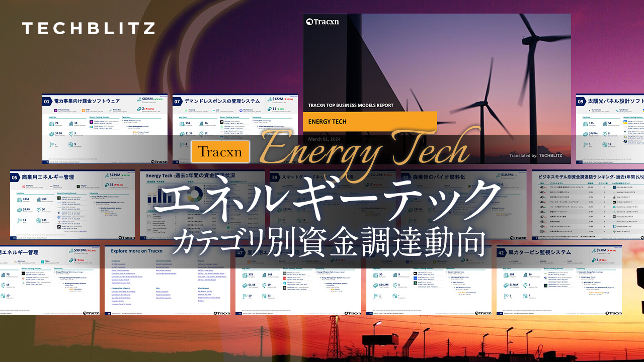Click the number 09 badge on the solar panel slide
Viewport: 644px width, 362px height.
(x=581, y=101)
